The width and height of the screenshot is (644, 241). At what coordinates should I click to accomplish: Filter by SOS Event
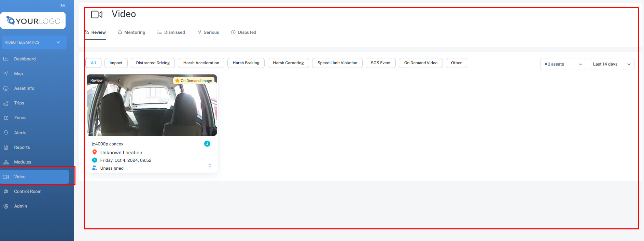point(381,63)
